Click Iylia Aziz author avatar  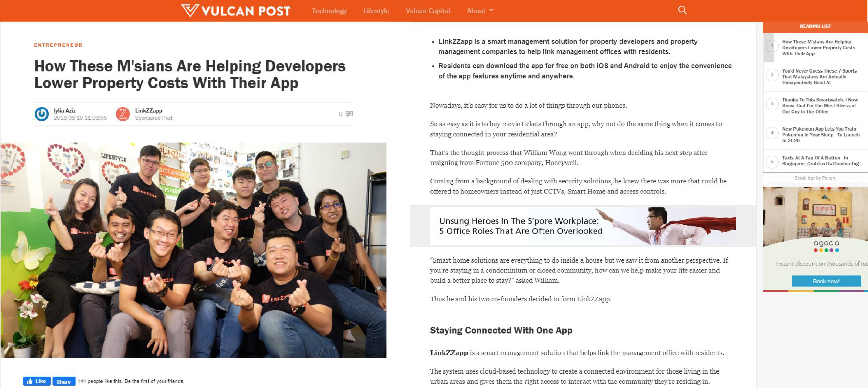(42, 114)
